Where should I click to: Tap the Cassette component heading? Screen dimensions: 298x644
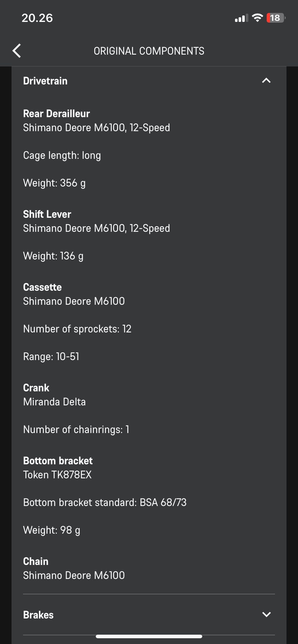pos(42,287)
